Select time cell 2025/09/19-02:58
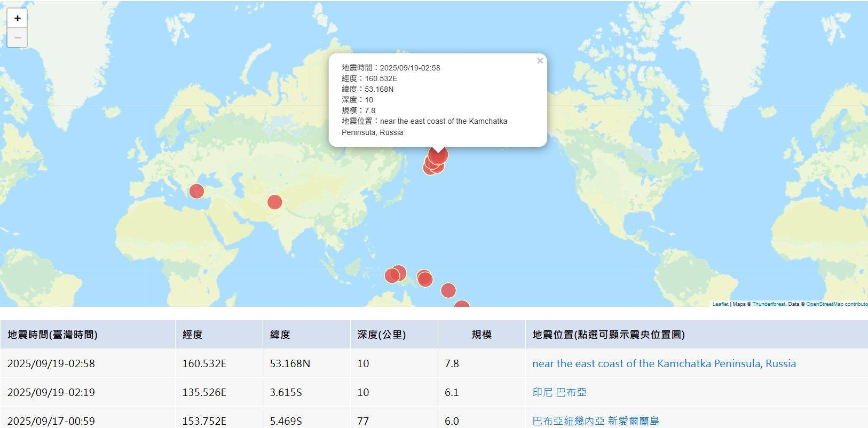This screenshot has height=428, width=868. click(88, 363)
